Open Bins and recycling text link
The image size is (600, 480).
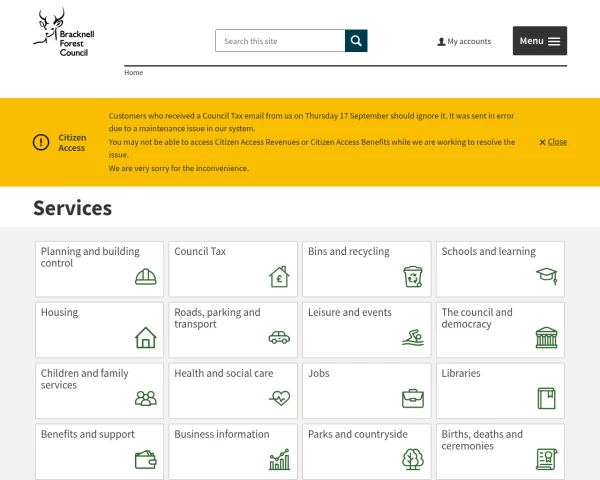349,251
